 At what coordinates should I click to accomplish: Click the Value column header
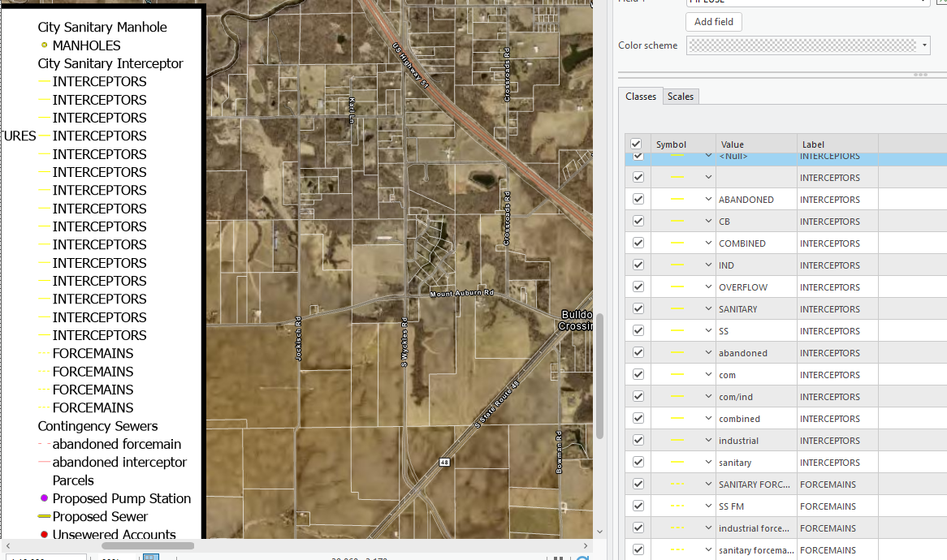point(756,144)
